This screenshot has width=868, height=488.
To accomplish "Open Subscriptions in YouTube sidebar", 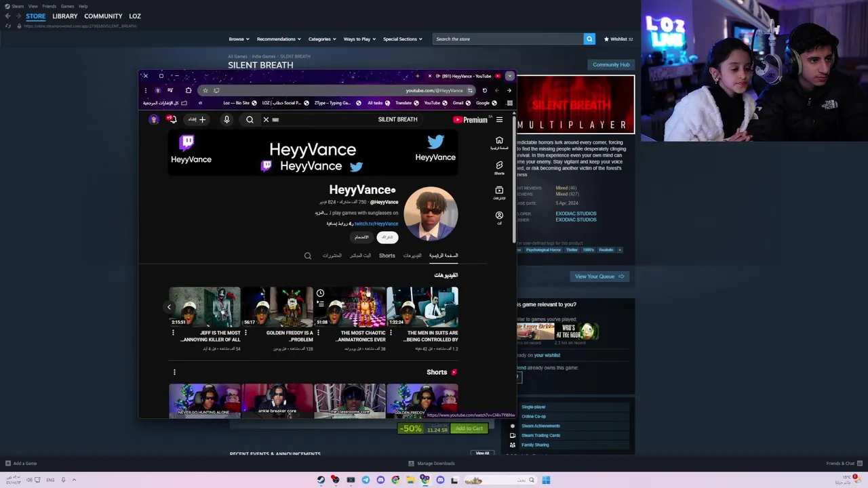I will pos(499,193).
